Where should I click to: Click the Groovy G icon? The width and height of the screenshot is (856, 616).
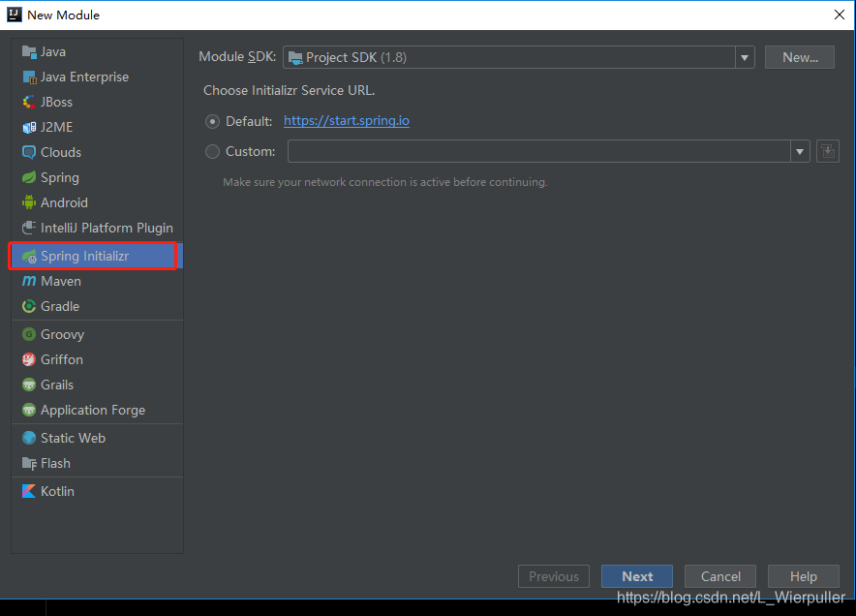29,334
